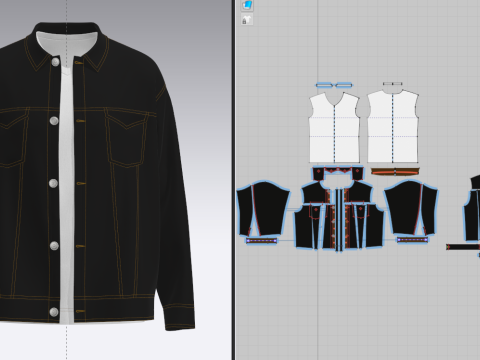This screenshot has height=360, width=480.
Task: Toggle the blue textured surface display icon
Action: point(247,5)
